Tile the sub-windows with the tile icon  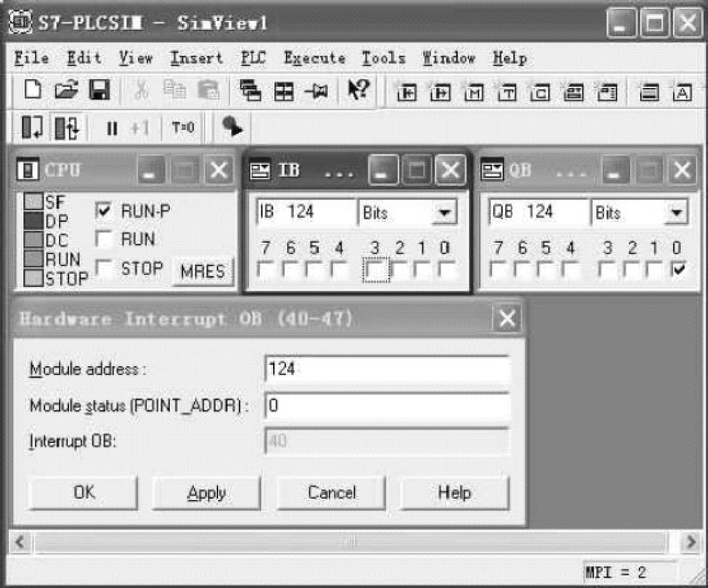tap(284, 92)
